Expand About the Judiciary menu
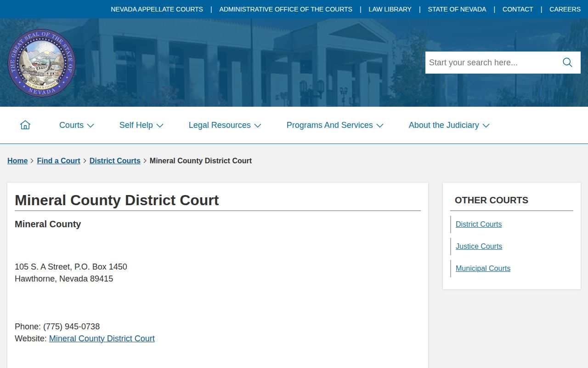Screen dimensions: 588x368 (x=449, y=125)
